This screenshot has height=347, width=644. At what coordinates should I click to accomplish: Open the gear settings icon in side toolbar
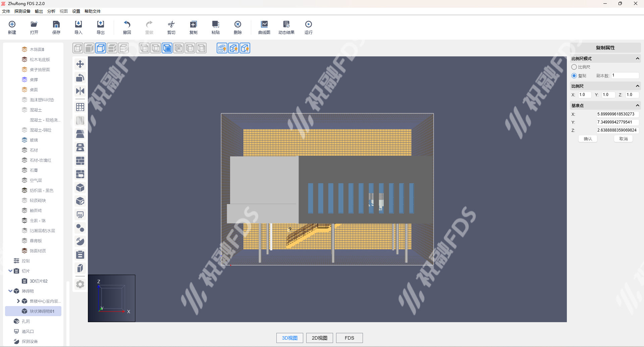pyautogui.click(x=80, y=284)
